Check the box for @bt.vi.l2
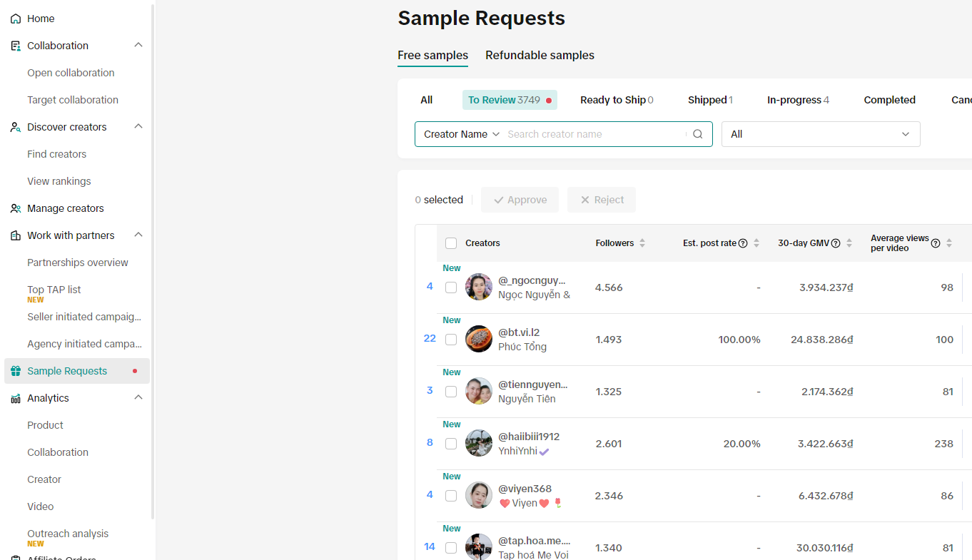This screenshot has width=972, height=560. point(451,340)
